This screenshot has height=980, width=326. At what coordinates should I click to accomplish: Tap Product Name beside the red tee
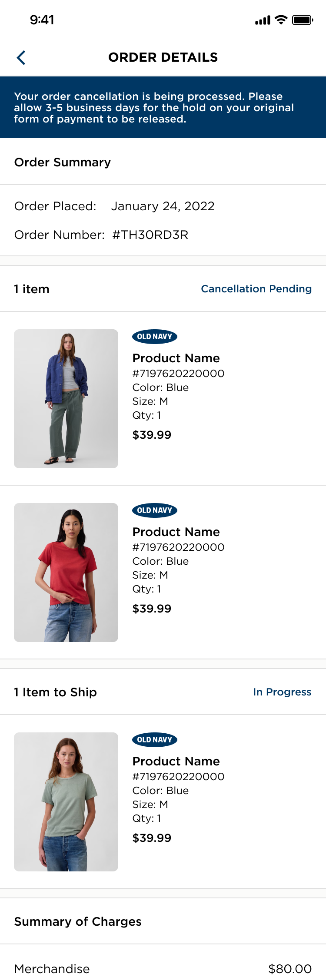coord(176,532)
